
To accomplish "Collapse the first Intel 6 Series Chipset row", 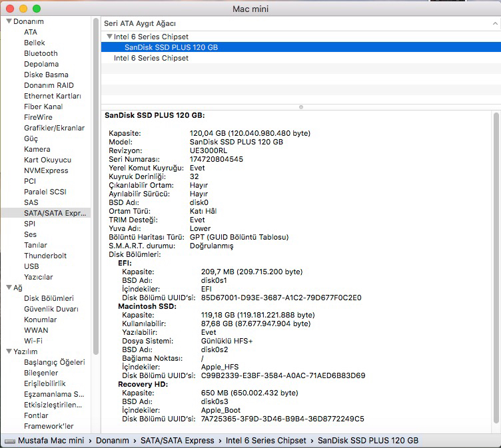I will [109, 37].
